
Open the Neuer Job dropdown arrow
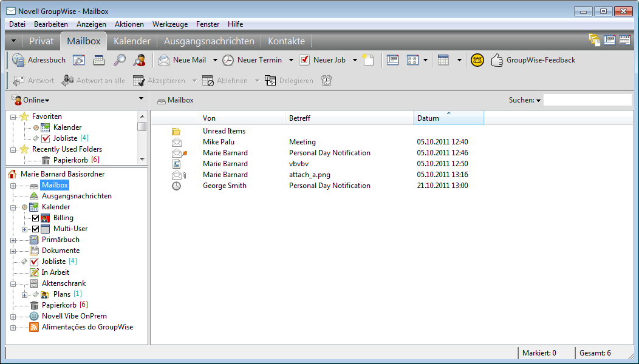tap(355, 60)
